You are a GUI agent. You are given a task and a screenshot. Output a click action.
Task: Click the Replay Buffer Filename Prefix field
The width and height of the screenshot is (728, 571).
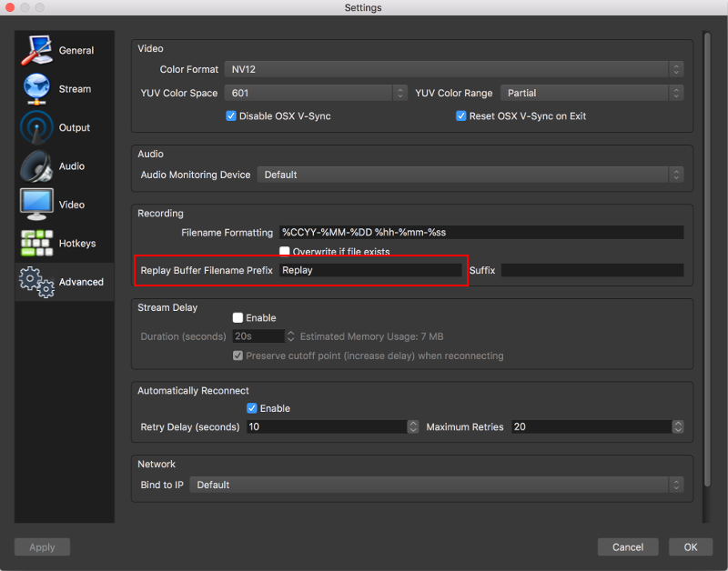[370, 270]
